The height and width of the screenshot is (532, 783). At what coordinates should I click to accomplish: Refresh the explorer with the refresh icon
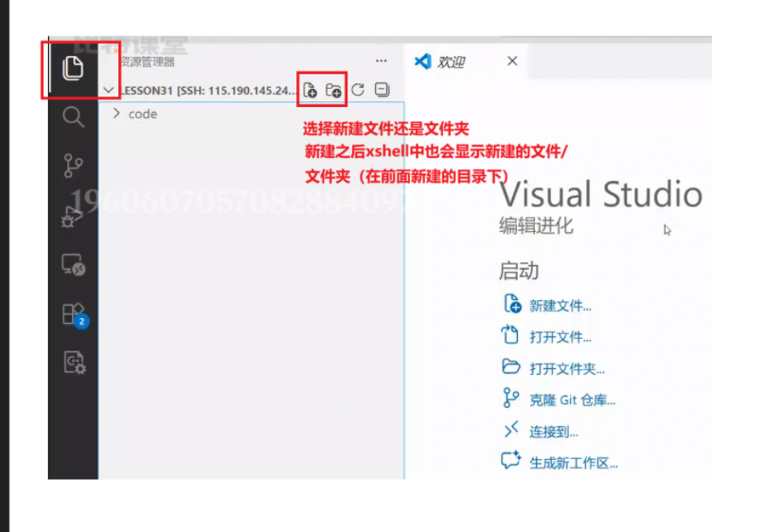click(358, 90)
